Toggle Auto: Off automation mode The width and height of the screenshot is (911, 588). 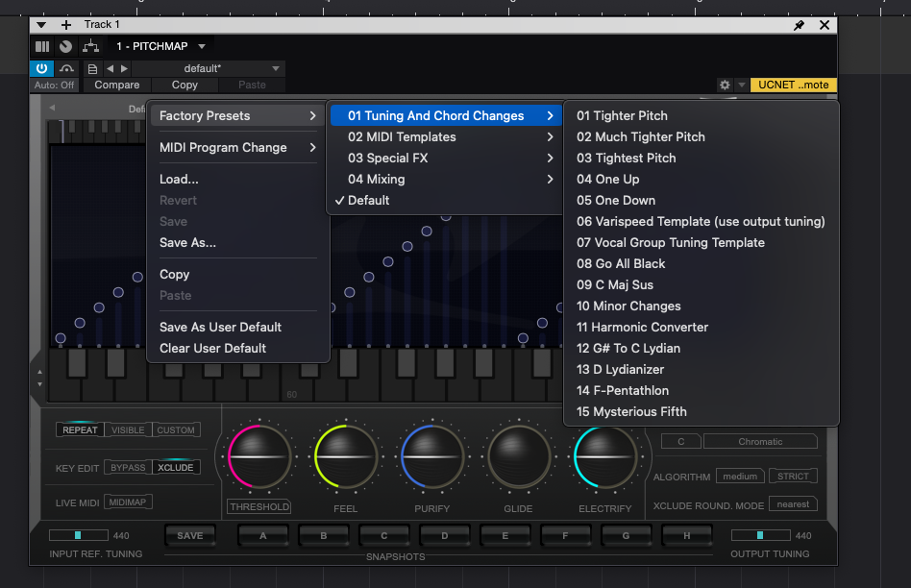[x=54, y=85]
